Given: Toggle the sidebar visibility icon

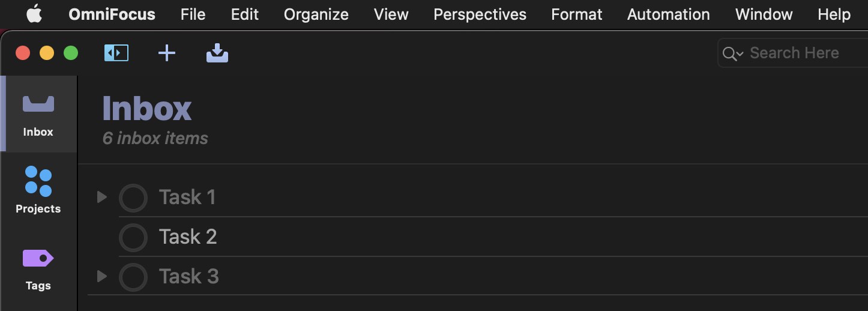Looking at the screenshot, I should coord(116,53).
